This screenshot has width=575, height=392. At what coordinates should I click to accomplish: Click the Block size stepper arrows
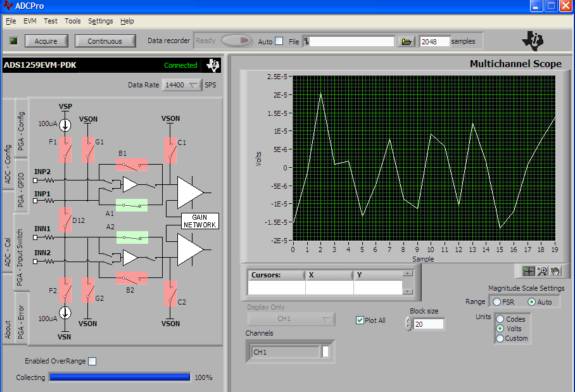[408, 324]
